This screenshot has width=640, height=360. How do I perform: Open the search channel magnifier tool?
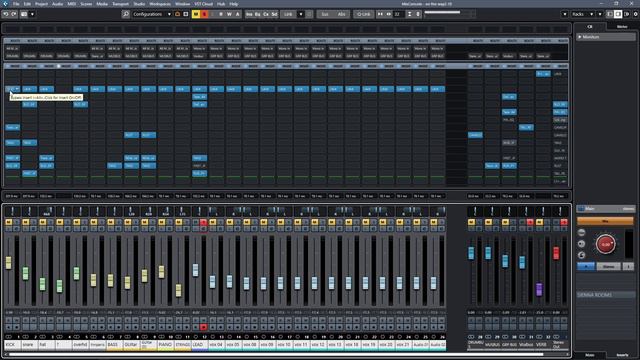coord(126,14)
